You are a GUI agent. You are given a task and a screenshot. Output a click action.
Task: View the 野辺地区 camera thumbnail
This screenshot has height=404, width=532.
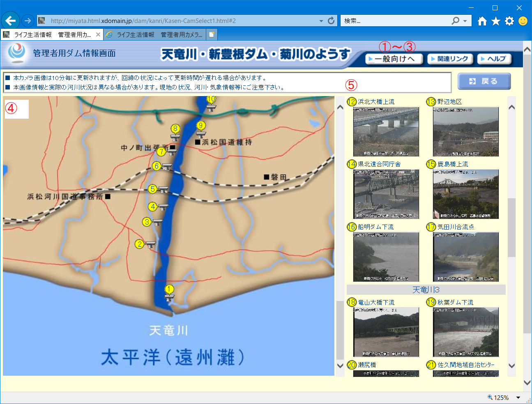click(x=466, y=132)
